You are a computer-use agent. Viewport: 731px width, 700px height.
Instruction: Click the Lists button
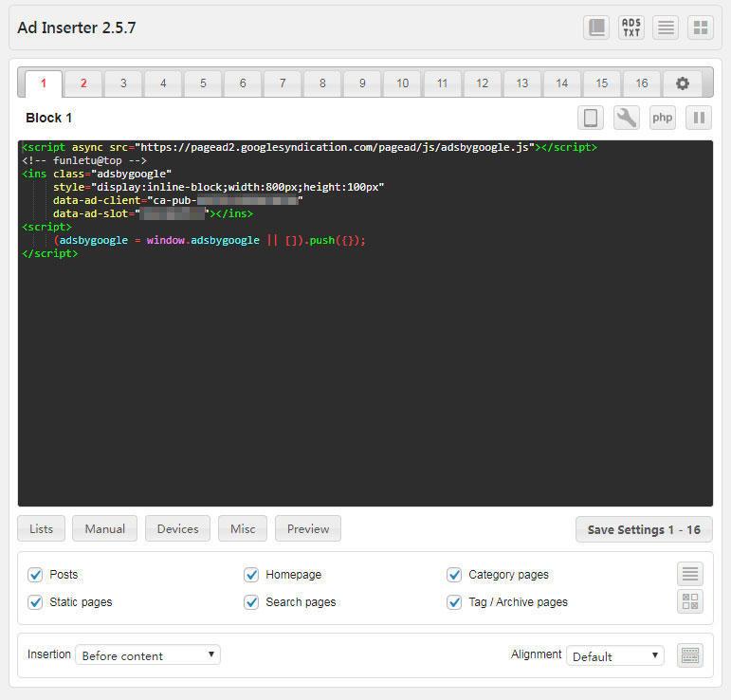click(42, 529)
